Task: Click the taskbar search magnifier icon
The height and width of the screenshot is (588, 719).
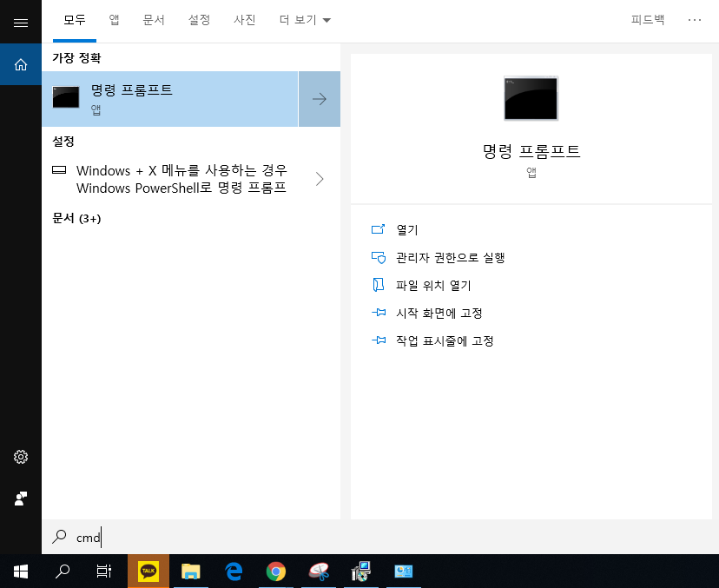Action: [x=63, y=571]
